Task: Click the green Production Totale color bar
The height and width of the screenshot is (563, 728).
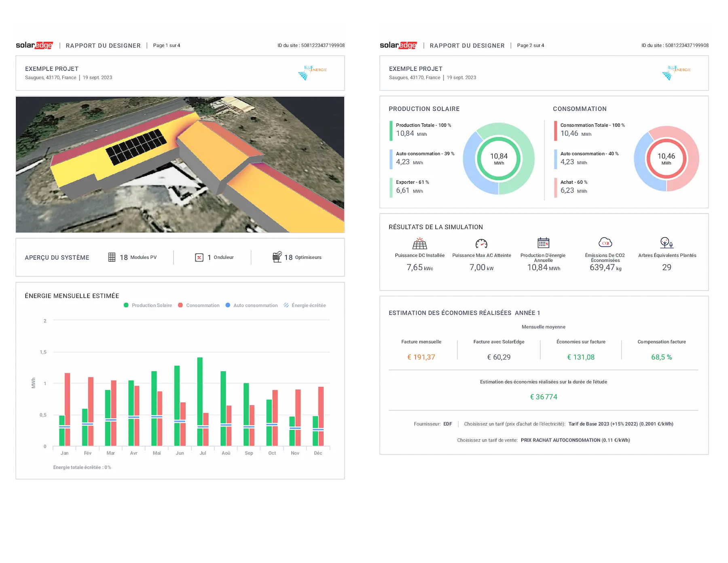Action: [x=391, y=131]
